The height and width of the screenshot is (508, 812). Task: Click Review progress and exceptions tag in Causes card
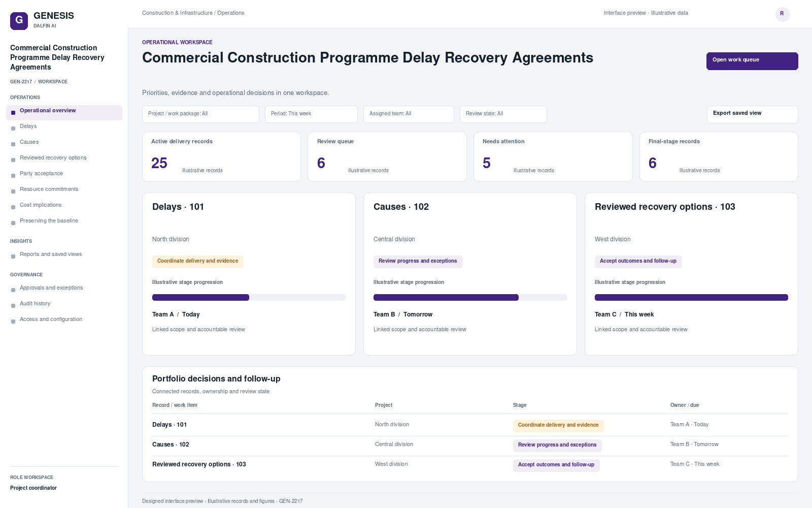(x=418, y=261)
